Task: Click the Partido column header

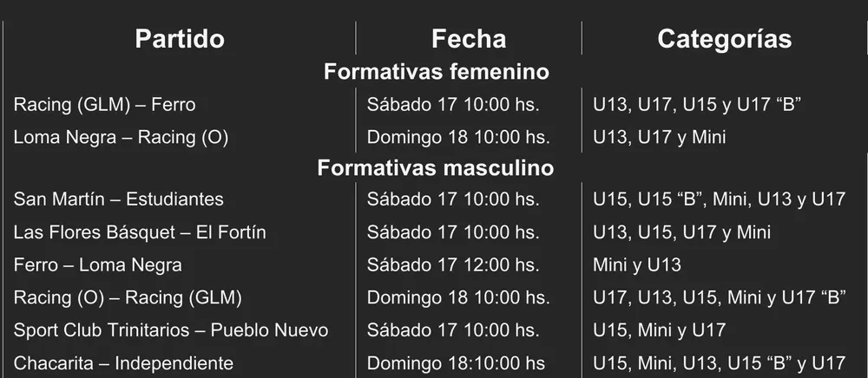Action: click(x=180, y=39)
